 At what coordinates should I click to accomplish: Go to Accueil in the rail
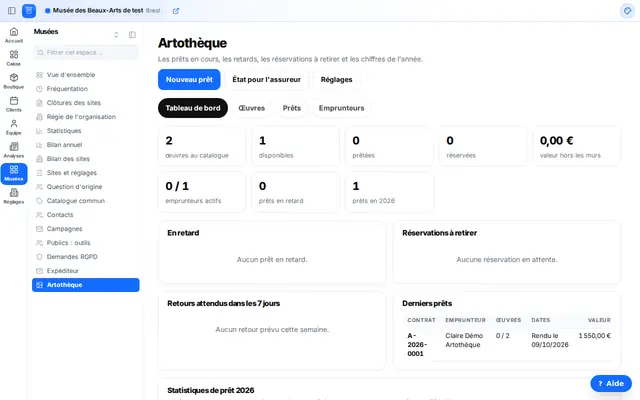(14, 35)
